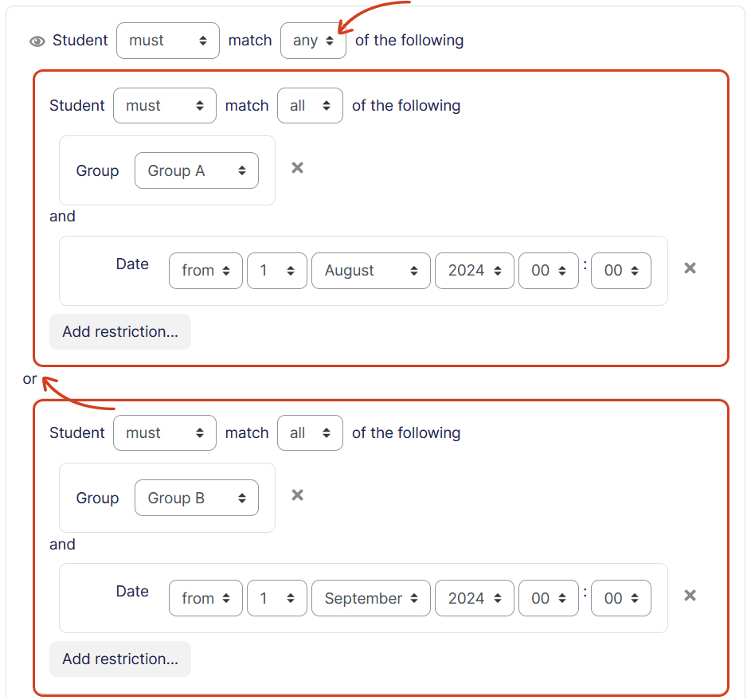Image resolution: width=751 pixels, height=700 pixels.
Task: Click Add restriction under Group A set
Action: (x=120, y=331)
